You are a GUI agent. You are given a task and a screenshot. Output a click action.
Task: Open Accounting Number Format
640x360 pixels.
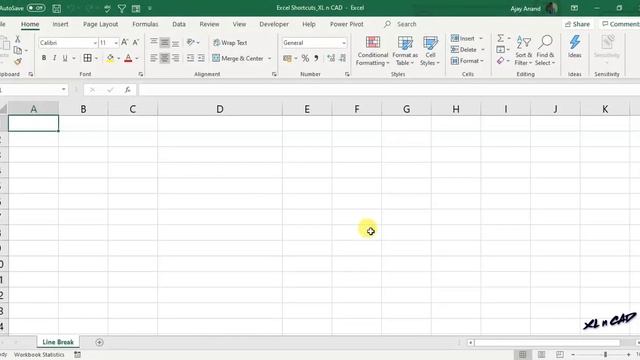tap(287, 58)
